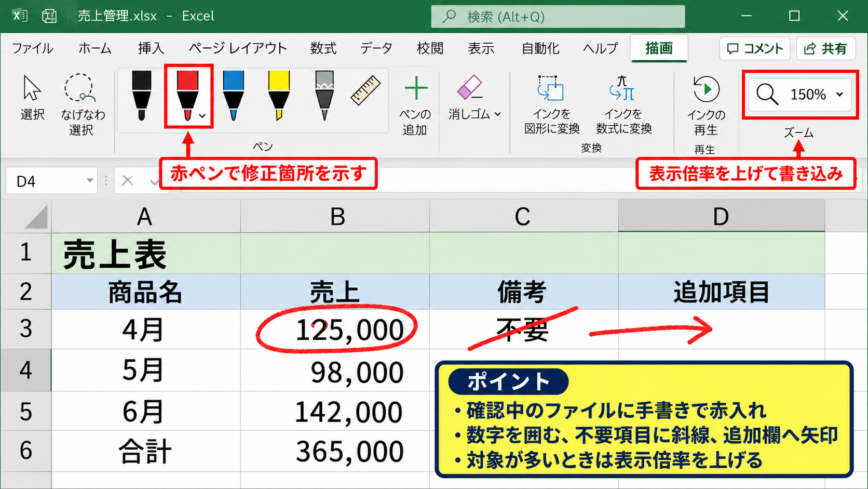Open the 自動化 tab
Viewport: 868px width, 489px height.
(x=540, y=48)
